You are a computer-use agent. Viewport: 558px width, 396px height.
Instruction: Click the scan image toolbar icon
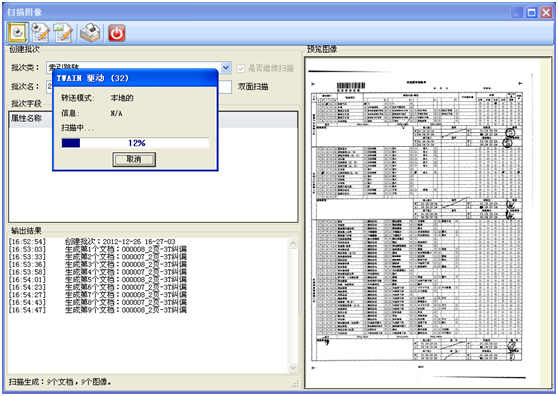[17, 33]
